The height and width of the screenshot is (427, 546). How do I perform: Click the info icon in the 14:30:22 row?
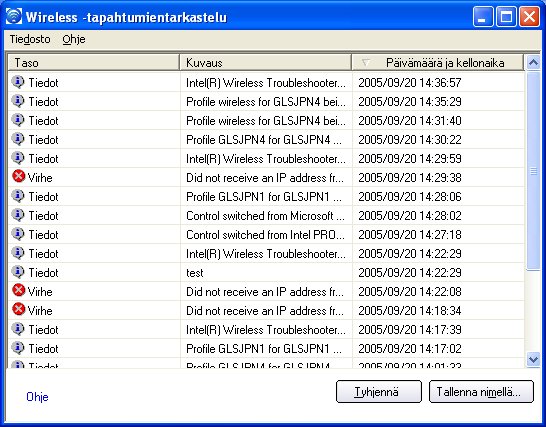18,139
